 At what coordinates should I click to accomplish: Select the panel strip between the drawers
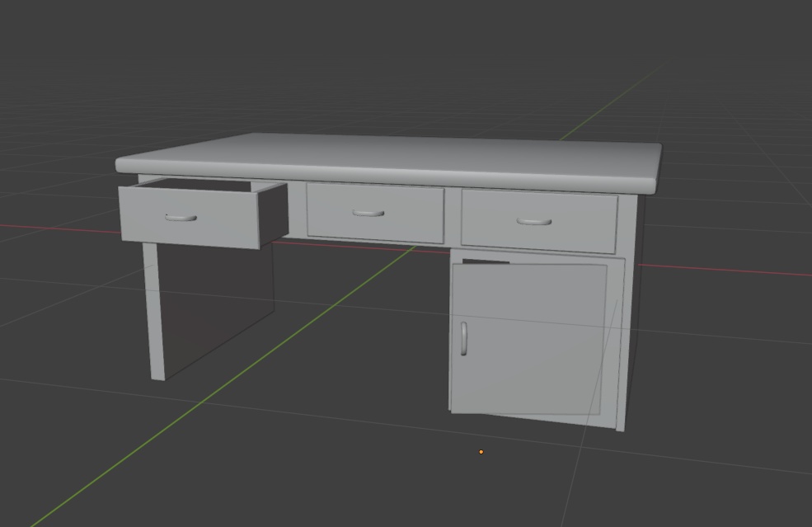point(452,214)
